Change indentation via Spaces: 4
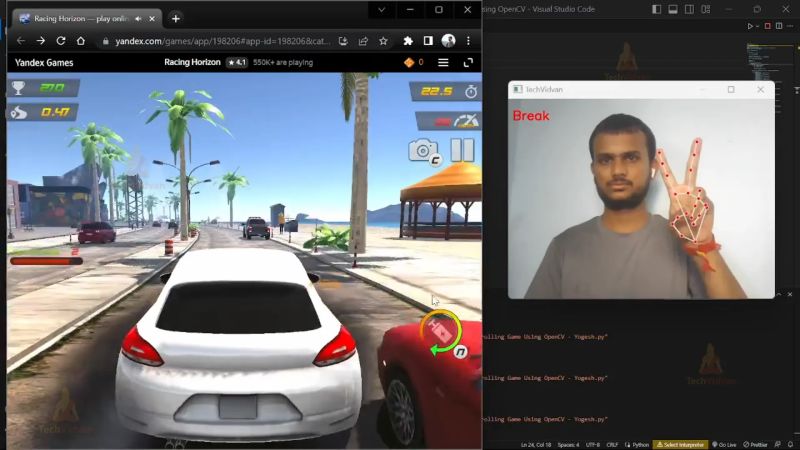Screen dimensions: 800x450 568,445
